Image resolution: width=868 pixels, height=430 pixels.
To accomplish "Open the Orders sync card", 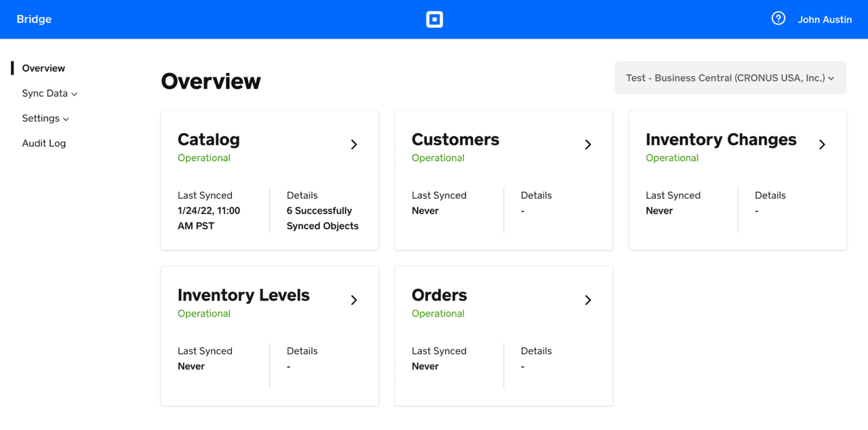I will 503,336.
